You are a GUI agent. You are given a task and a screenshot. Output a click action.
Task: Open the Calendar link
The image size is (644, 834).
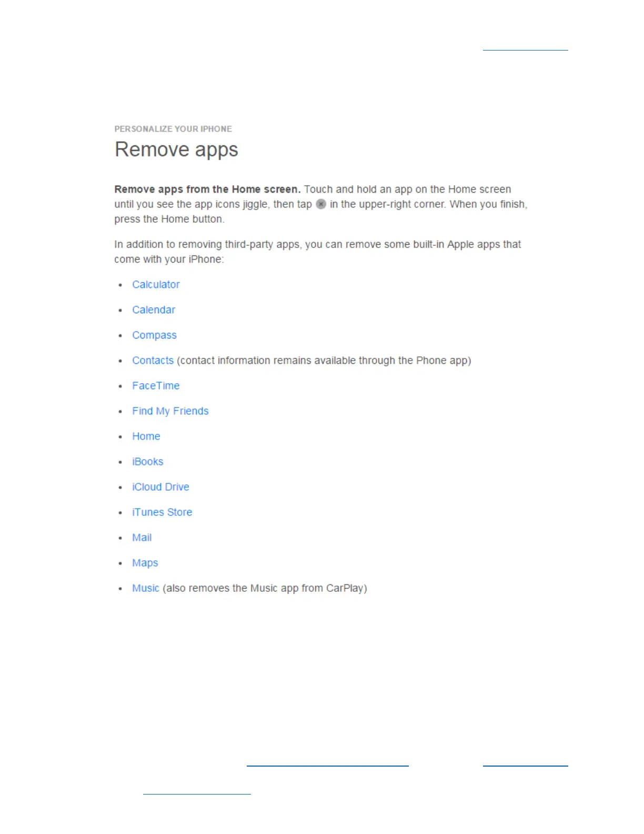coord(154,310)
